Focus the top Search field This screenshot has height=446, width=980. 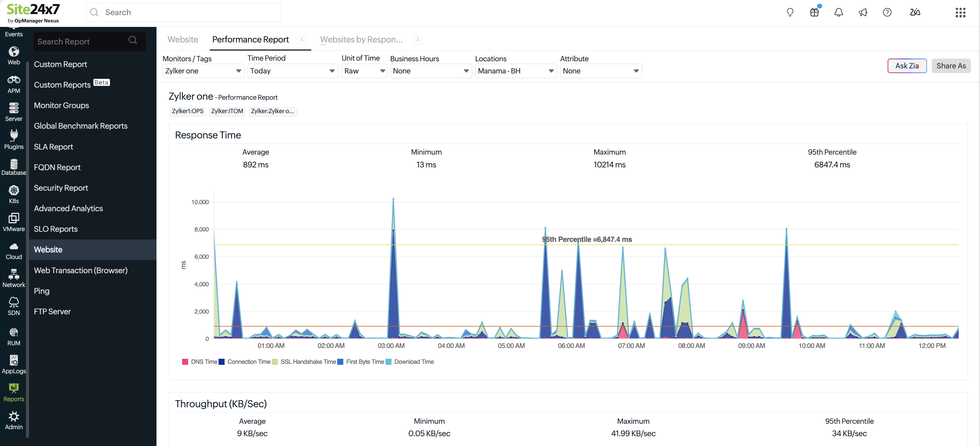tap(183, 12)
